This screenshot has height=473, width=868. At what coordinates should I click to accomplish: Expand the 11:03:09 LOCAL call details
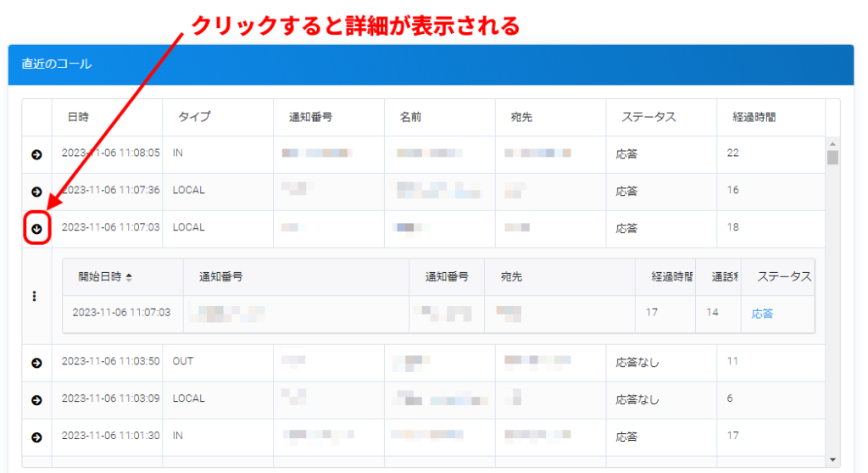(x=36, y=399)
